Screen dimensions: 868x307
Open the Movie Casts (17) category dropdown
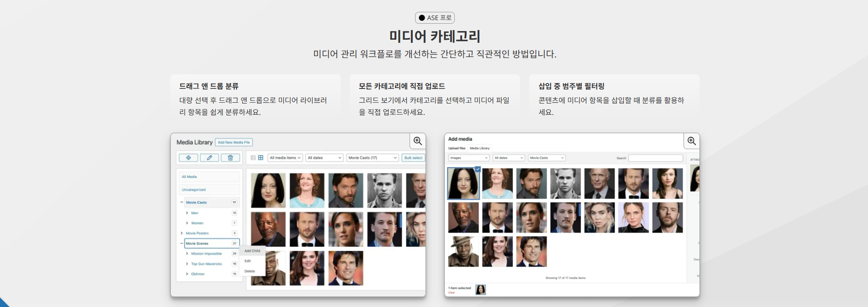[x=372, y=158]
